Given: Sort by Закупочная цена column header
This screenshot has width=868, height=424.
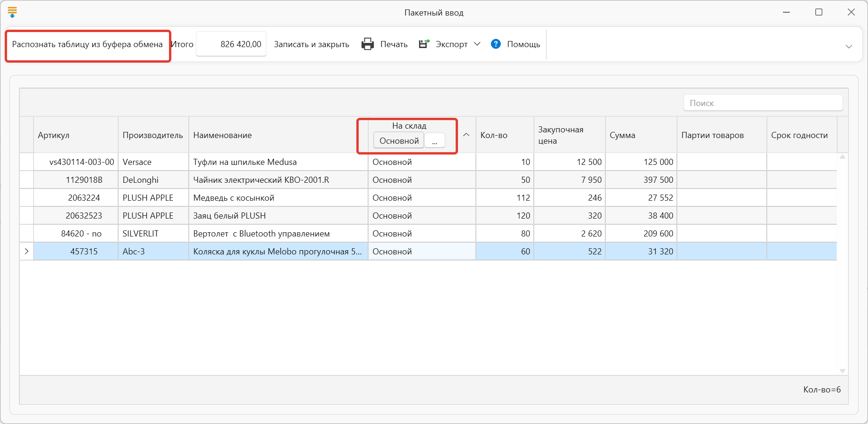Looking at the screenshot, I should click(570, 135).
